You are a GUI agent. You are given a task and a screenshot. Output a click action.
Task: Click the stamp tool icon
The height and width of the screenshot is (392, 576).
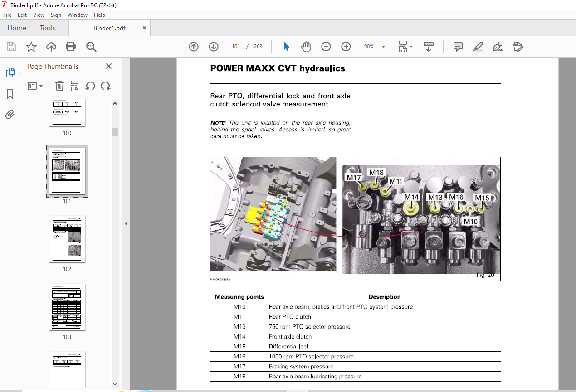tap(517, 47)
